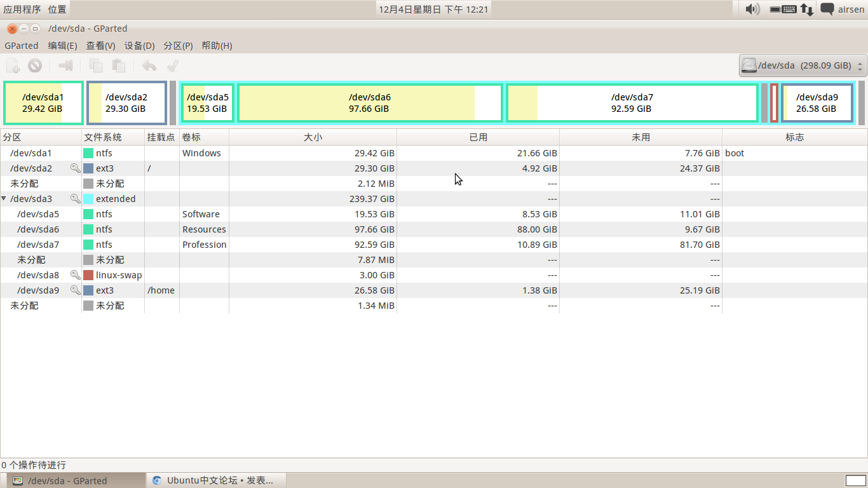Open the 帮助(H) menu
The width and height of the screenshot is (868, 488).
click(217, 46)
